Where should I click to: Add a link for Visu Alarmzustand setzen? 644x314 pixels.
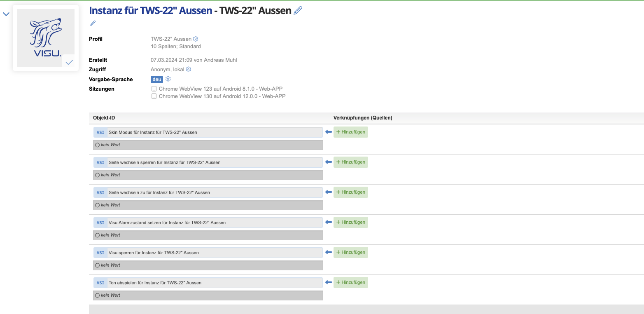pos(350,222)
